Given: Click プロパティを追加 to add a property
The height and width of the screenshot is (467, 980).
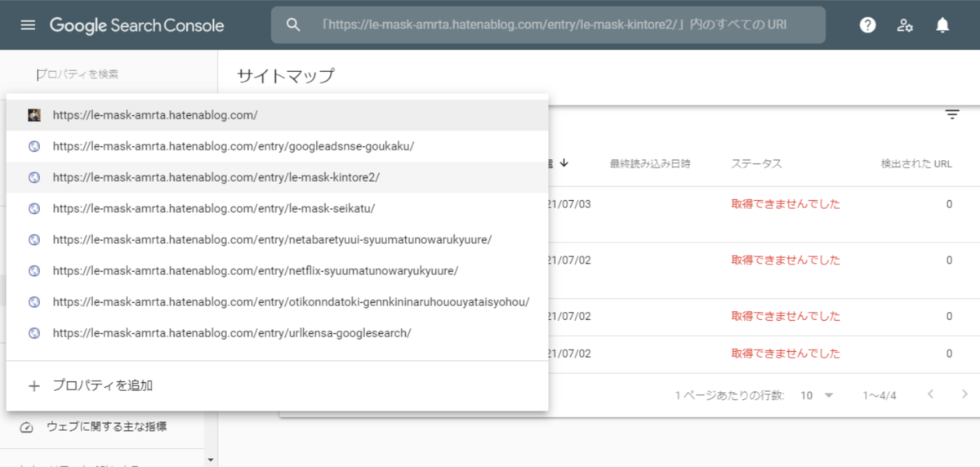Looking at the screenshot, I should pyautogui.click(x=277, y=386).
